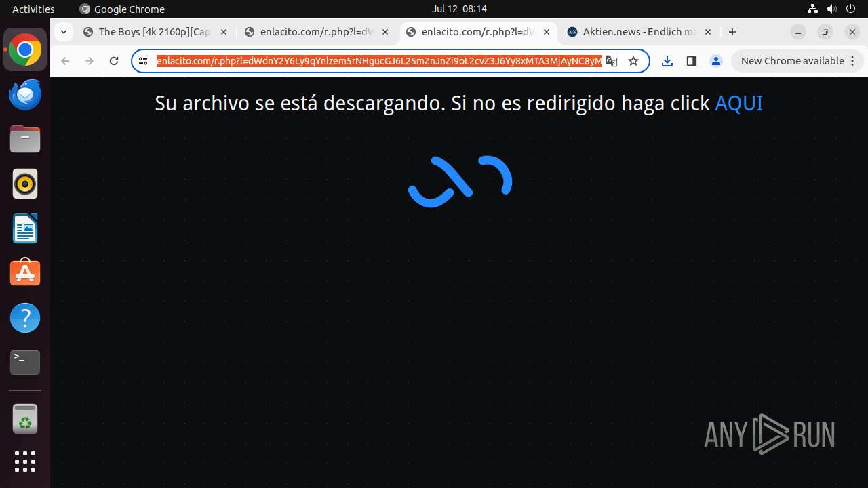Show the applications grid
Viewport: 868px width, 488px height.
tap(25, 462)
